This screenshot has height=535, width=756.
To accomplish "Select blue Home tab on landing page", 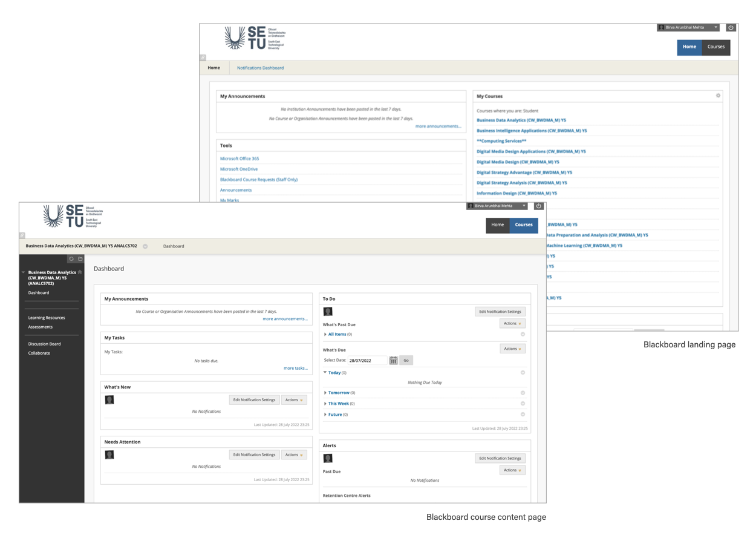I will (689, 47).
